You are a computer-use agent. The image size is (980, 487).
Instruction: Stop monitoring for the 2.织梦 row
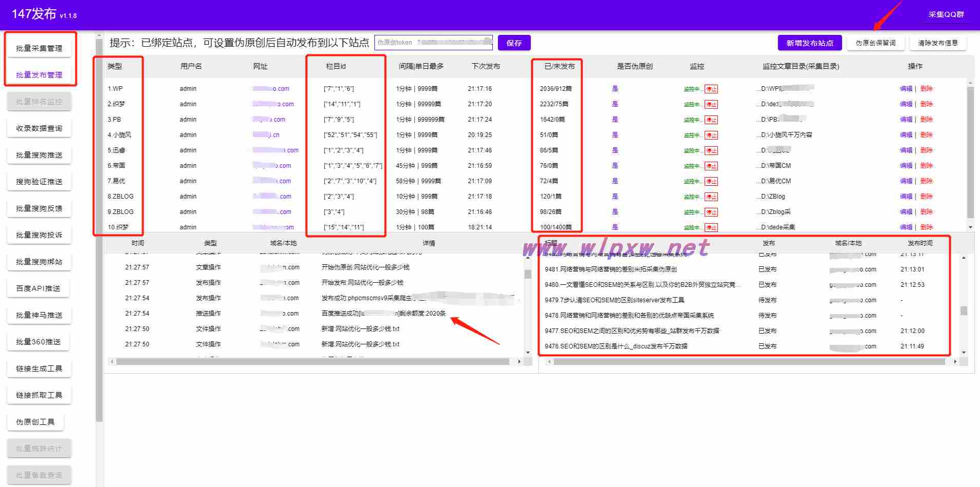[711, 104]
